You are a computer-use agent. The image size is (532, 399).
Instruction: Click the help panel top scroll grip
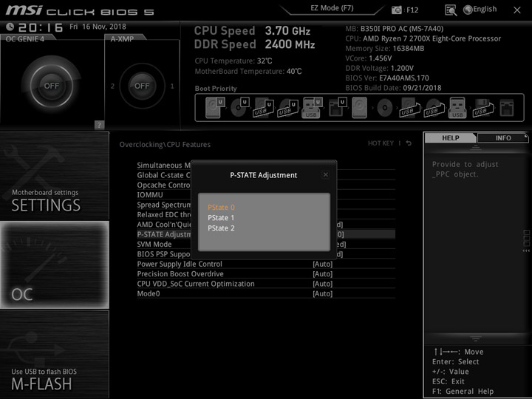476,147
